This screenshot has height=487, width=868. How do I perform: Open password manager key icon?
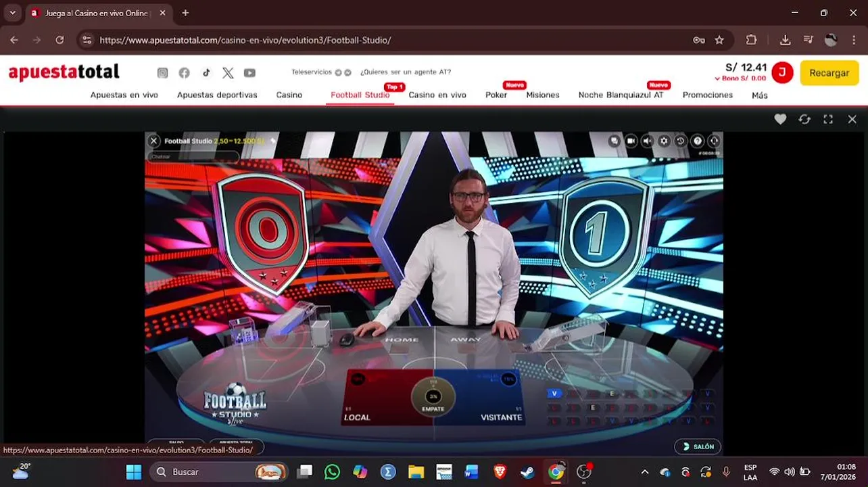tap(699, 40)
